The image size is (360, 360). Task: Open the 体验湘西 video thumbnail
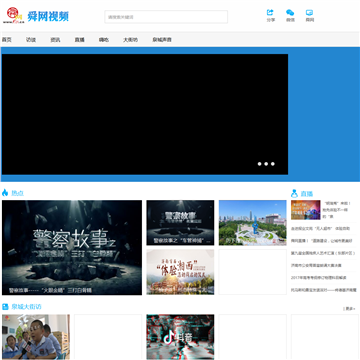(180, 272)
